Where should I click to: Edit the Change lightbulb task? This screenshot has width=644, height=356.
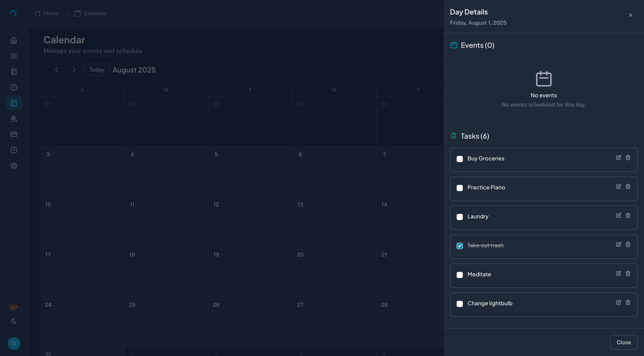click(619, 303)
